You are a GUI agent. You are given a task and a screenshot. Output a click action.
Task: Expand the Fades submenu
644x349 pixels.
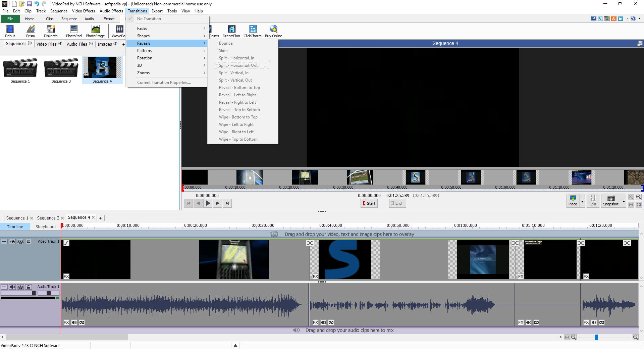pyautogui.click(x=167, y=29)
